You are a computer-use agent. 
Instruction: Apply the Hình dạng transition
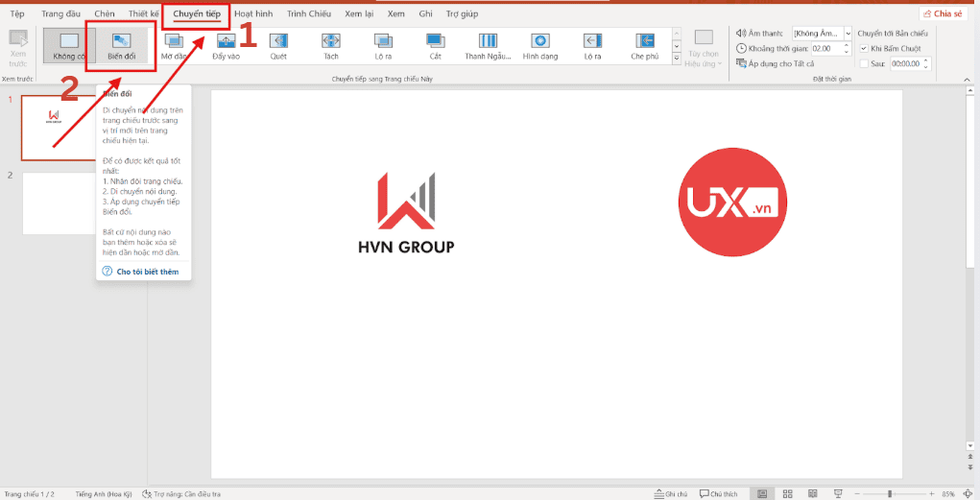[x=540, y=45]
